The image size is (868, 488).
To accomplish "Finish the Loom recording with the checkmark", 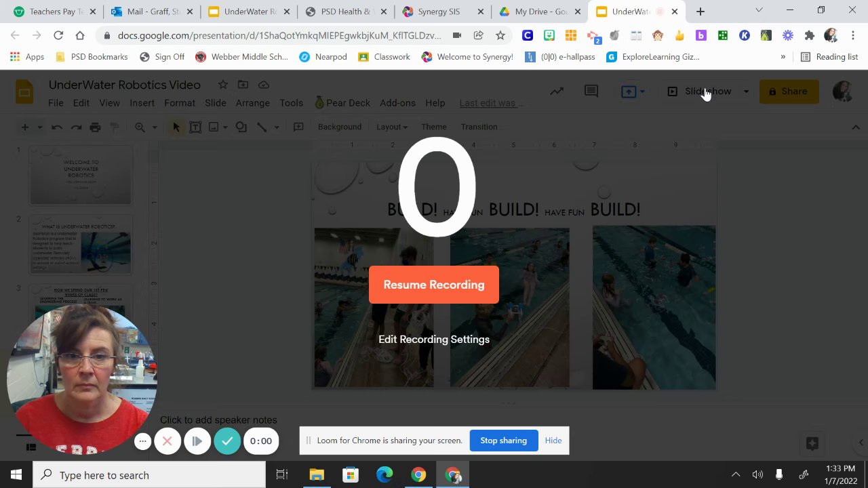I will pyautogui.click(x=227, y=441).
